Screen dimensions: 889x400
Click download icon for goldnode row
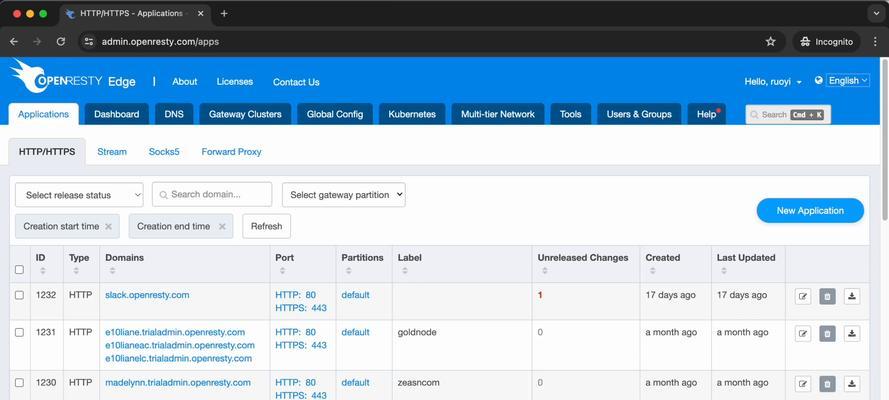852,334
